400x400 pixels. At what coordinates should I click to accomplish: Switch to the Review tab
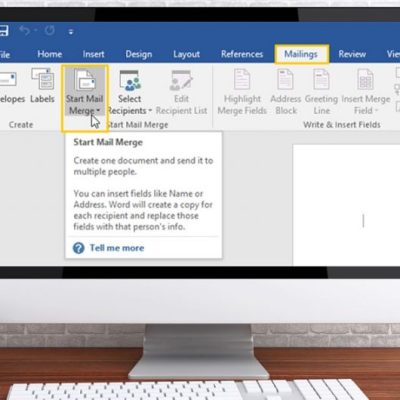pyautogui.click(x=352, y=54)
